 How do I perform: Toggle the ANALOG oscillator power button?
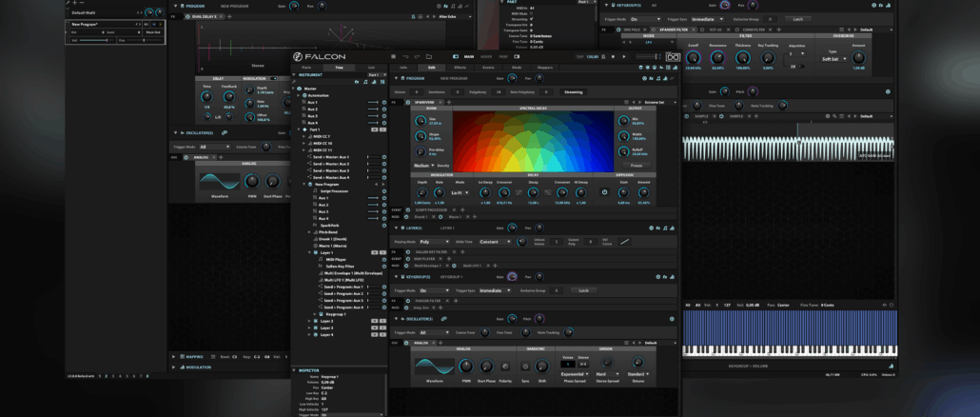(x=408, y=343)
